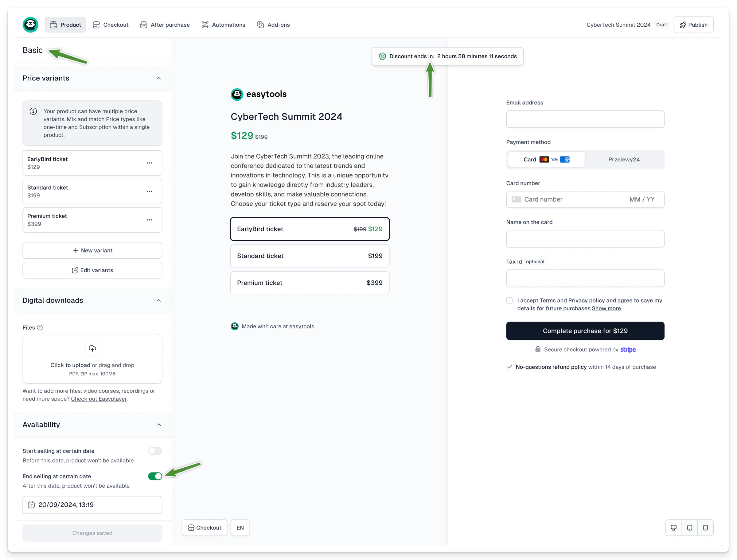Image resolution: width=737 pixels, height=560 pixels.
Task: Click the Draft status label
Action: (662, 25)
